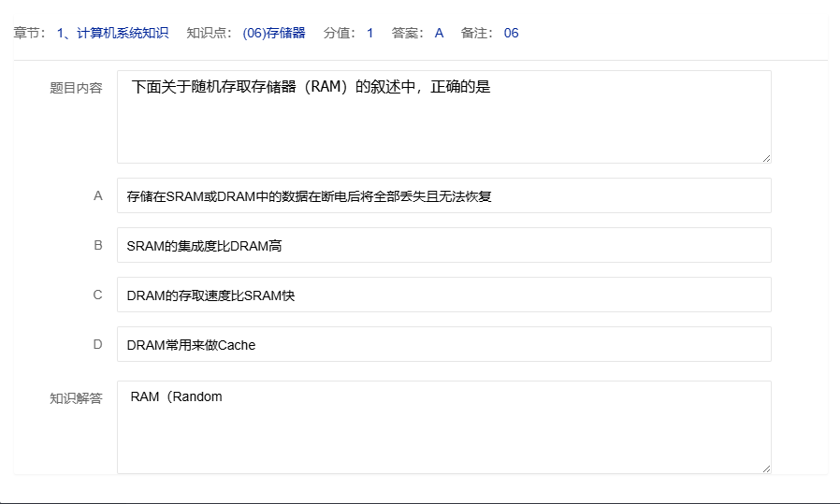
Task: Click the 题目内容 question text area
Action: click(443, 117)
